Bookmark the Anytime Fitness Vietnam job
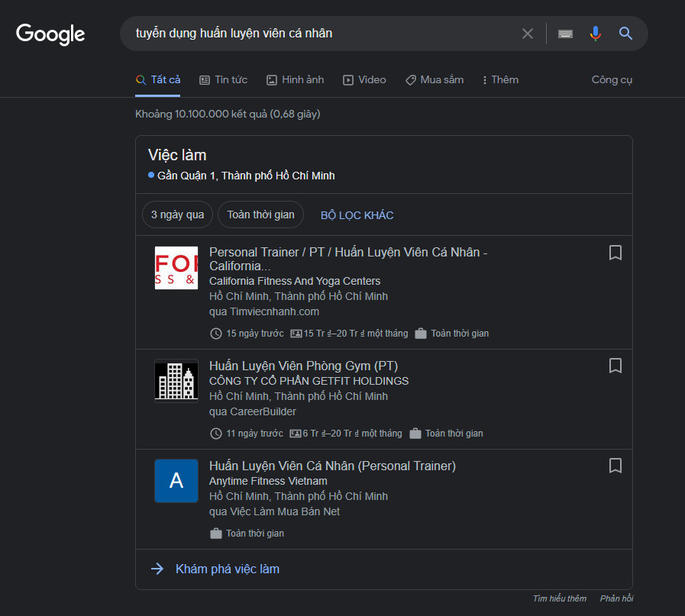685x616 pixels. click(615, 466)
